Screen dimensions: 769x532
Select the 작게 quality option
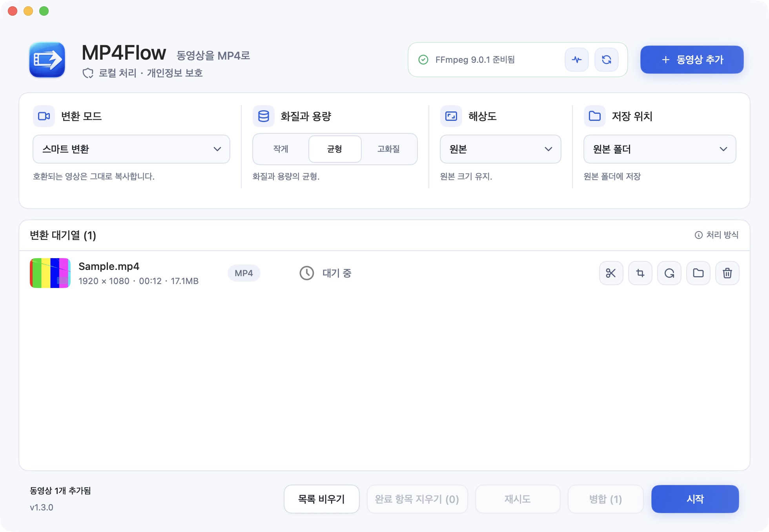point(281,149)
